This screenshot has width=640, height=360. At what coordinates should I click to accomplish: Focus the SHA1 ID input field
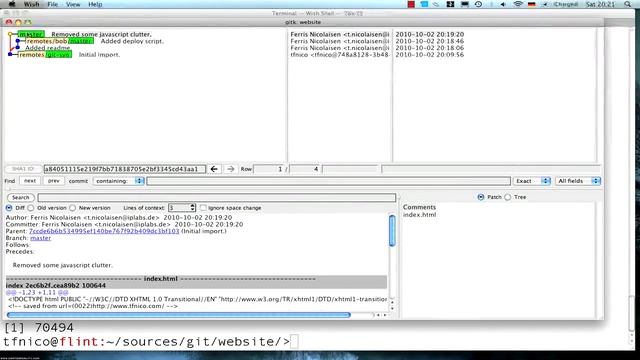pos(124,169)
